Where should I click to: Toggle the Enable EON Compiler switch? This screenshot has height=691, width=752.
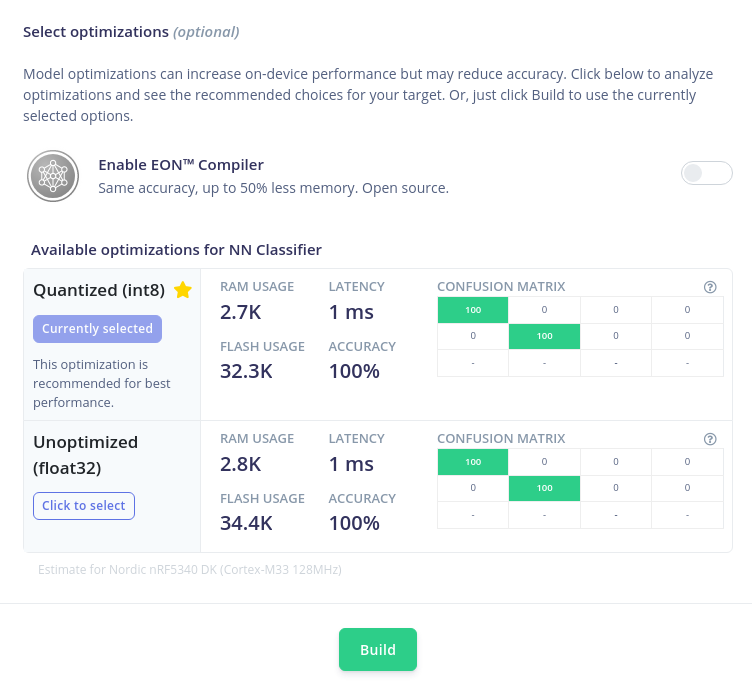[x=706, y=173]
